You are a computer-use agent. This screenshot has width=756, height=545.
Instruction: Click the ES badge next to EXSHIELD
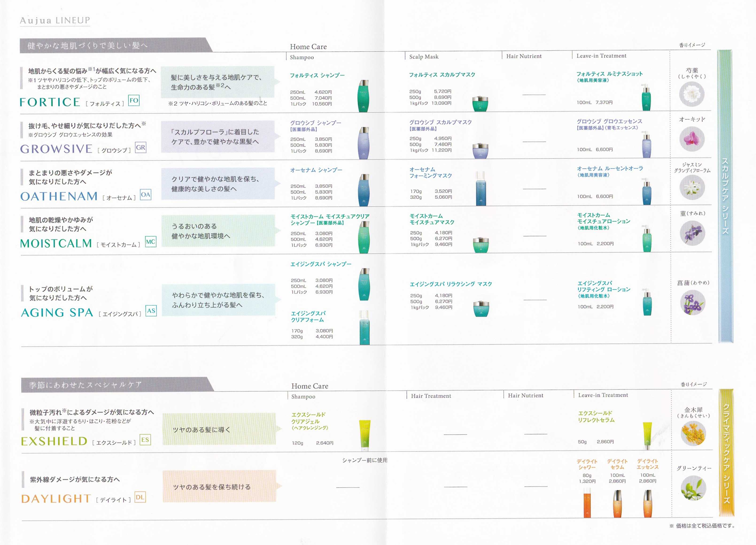point(145,440)
